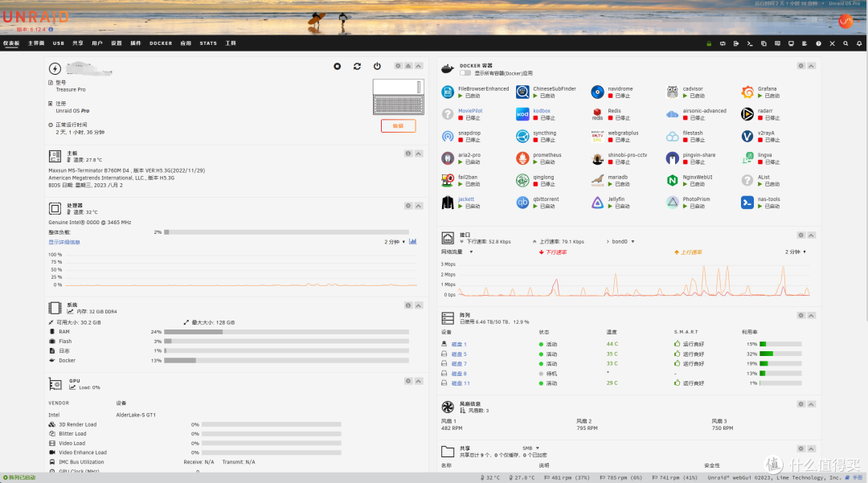Click the power shutdown icon
The width and height of the screenshot is (868, 483).
click(377, 67)
